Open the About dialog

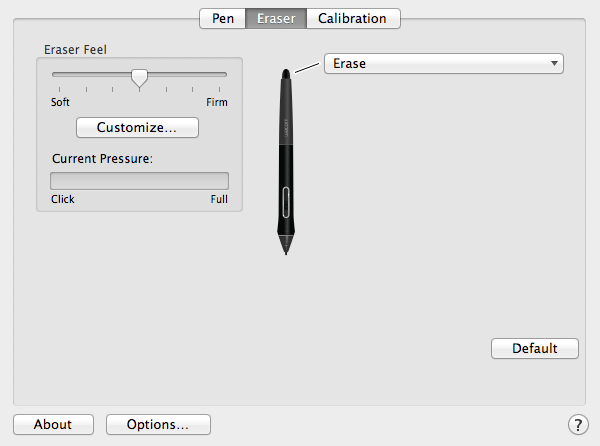[x=53, y=424]
